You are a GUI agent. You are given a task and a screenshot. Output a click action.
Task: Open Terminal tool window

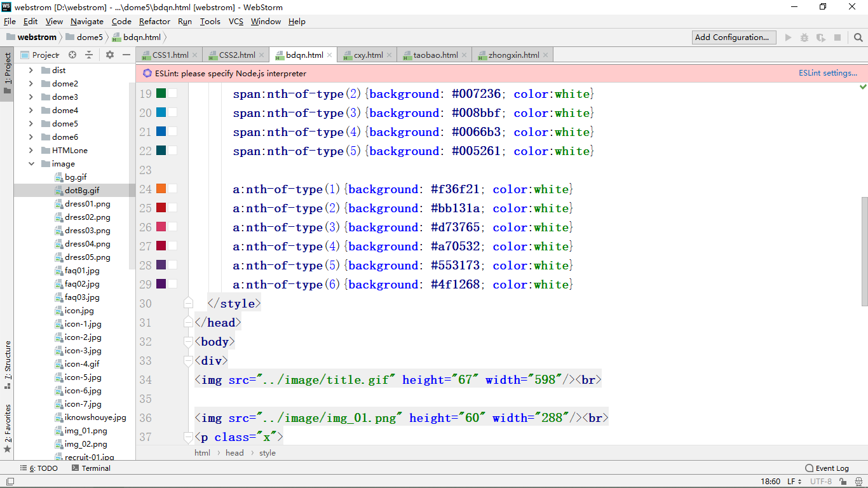[x=91, y=468]
